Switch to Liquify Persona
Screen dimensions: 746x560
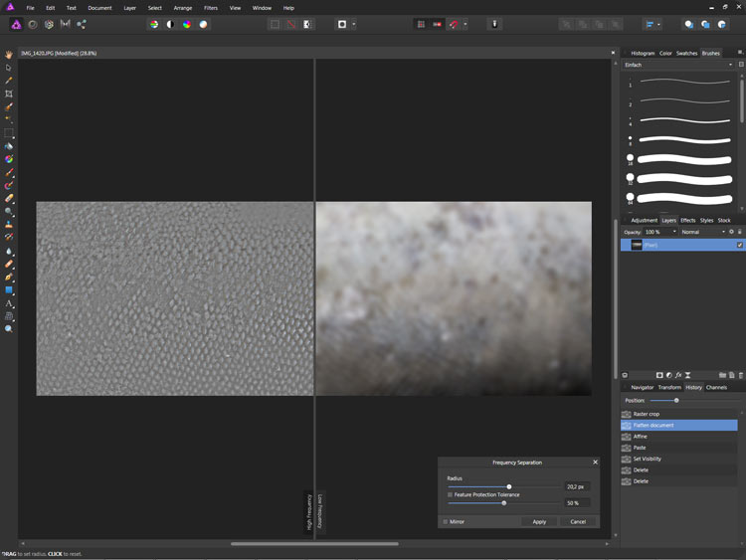(33, 24)
